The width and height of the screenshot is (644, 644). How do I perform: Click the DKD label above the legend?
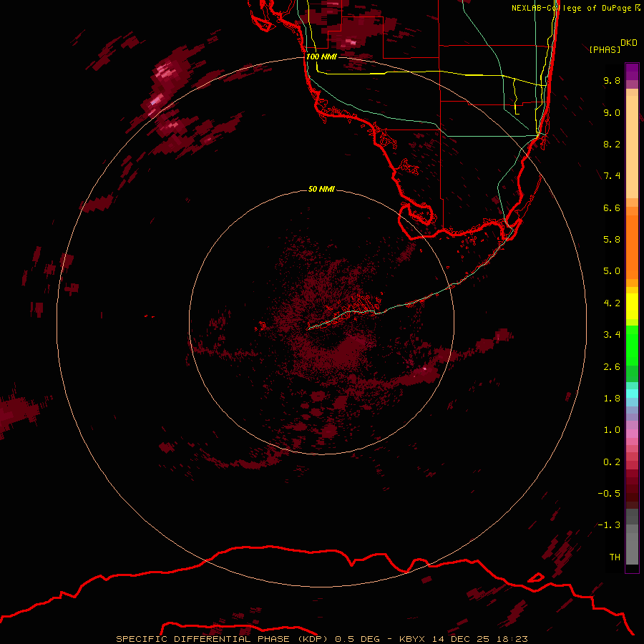pyautogui.click(x=628, y=43)
